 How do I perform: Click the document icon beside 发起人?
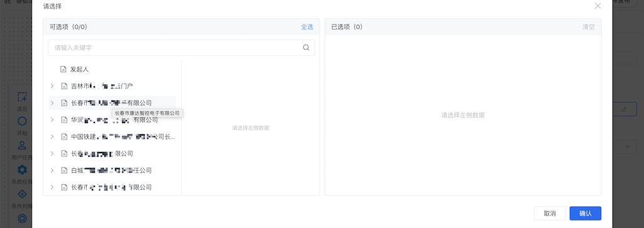coord(64,69)
